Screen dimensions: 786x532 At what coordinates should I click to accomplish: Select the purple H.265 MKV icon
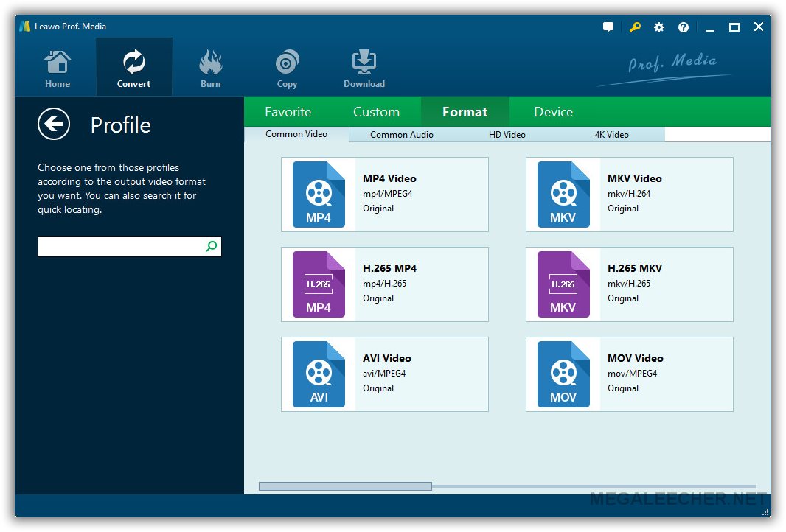[x=563, y=284]
